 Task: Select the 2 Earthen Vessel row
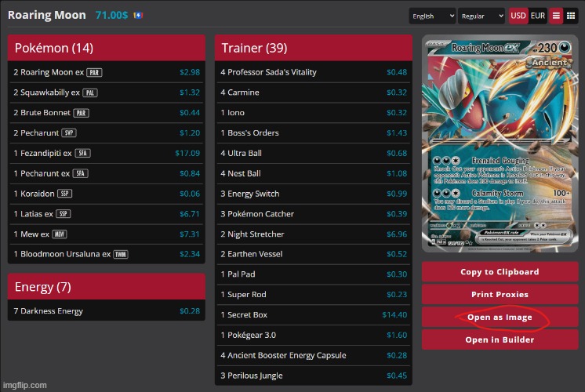[x=314, y=254]
